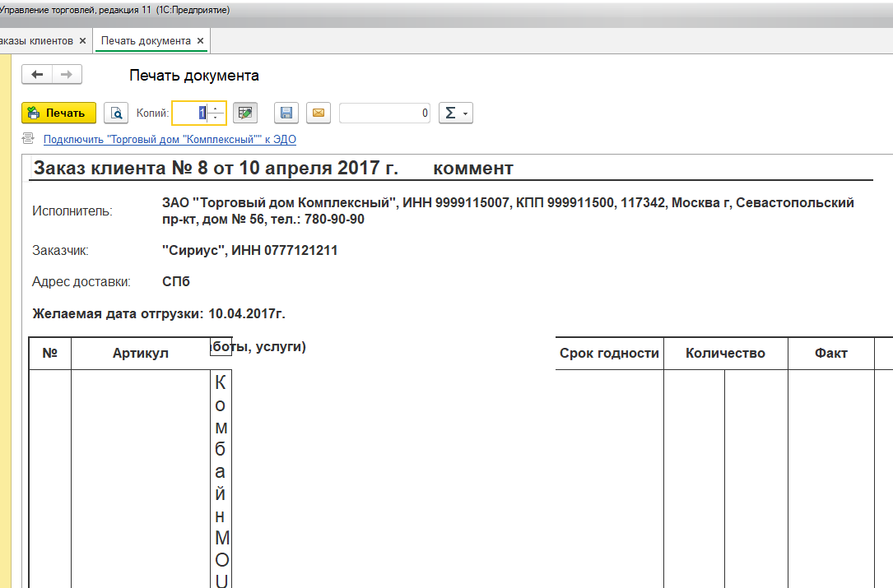The image size is (893, 588).
Task: Open the Sigma sum dropdown
Action: pyautogui.click(x=455, y=113)
